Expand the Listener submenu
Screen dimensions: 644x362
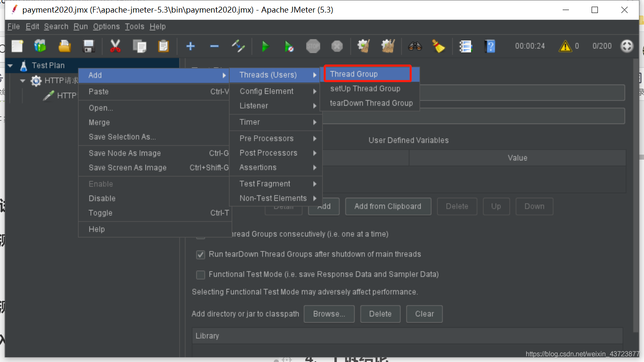275,106
